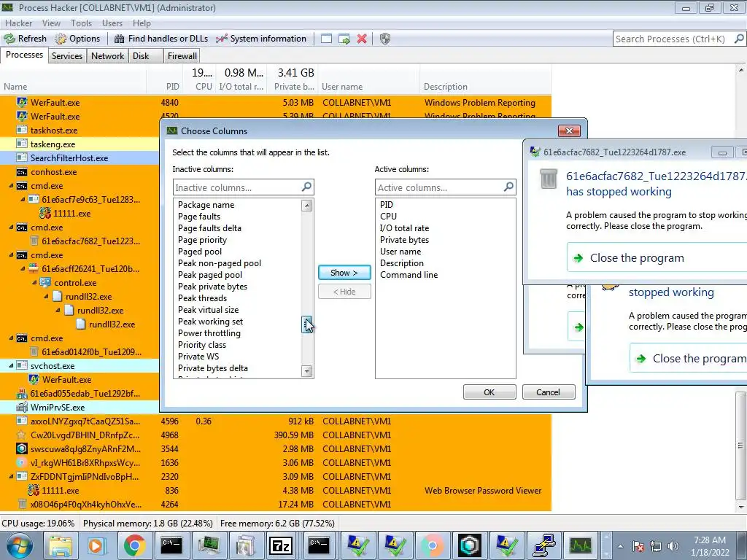
Task: Collapse the 61e6acff26241_Tue120b tree node
Action: pyautogui.click(x=23, y=268)
